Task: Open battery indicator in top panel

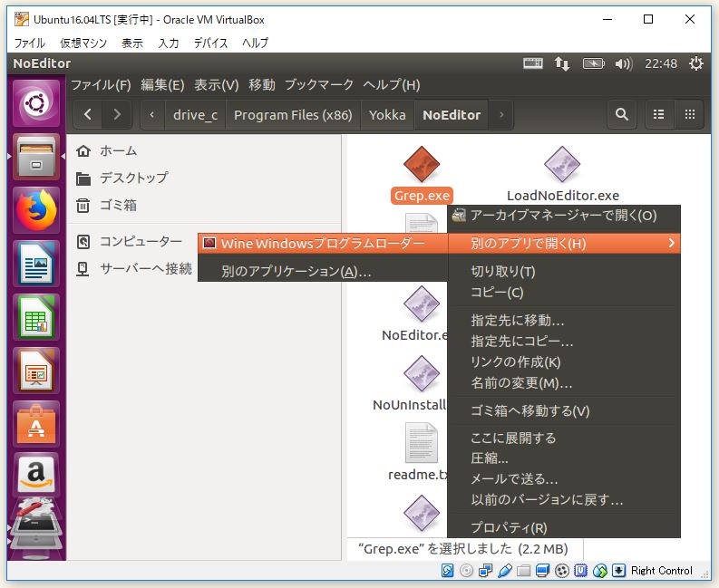Action: 593,63
